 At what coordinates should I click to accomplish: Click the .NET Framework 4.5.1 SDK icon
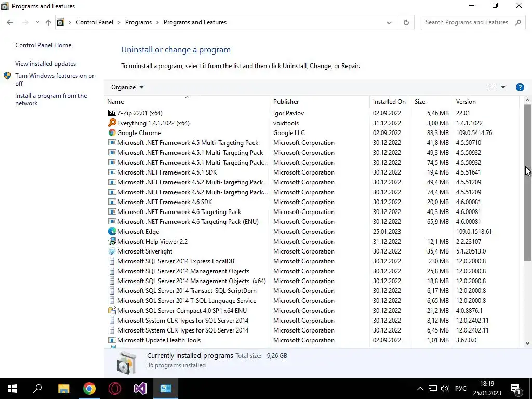[x=112, y=172]
